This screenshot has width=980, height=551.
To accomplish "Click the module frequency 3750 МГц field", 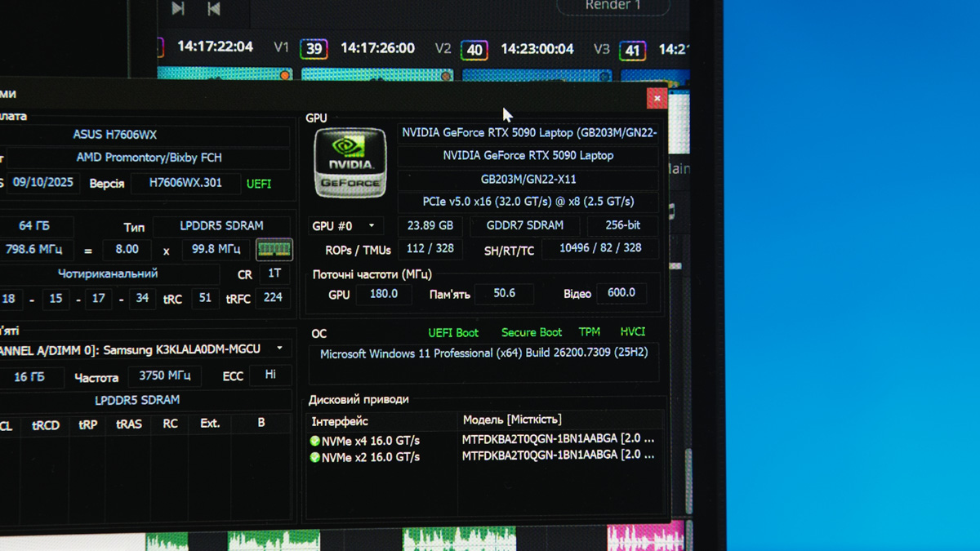I will click(165, 375).
